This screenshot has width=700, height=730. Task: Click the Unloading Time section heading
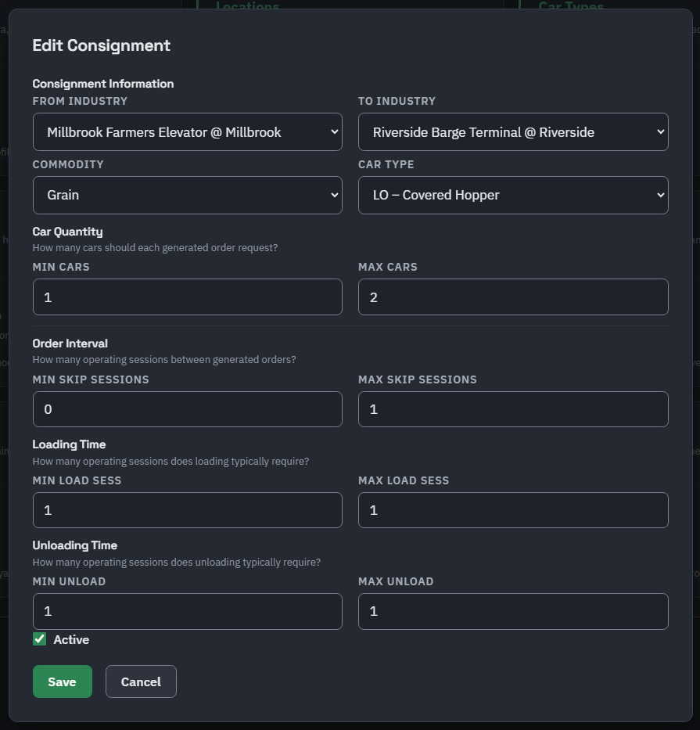[x=74, y=545]
